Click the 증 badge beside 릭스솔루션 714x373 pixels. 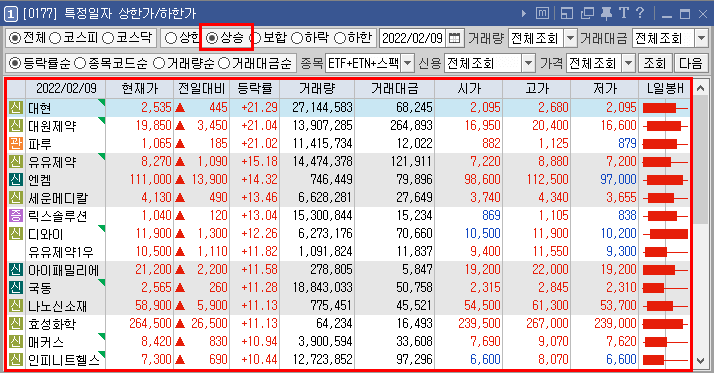coord(15,215)
